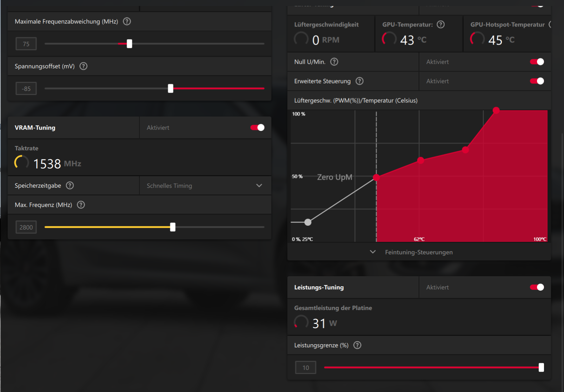The width and height of the screenshot is (564, 392).
Task: Click the VRAM-Tuning heading
Action: (x=35, y=128)
